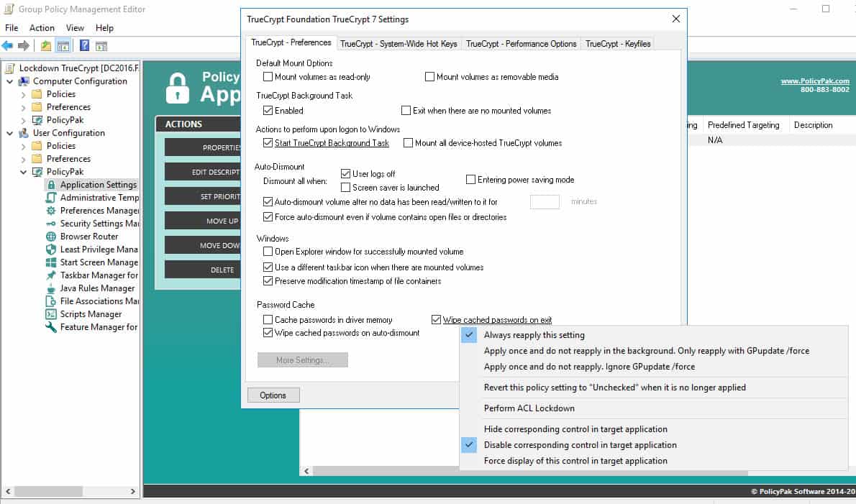The height and width of the screenshot is (504, 856).
Task: Click the Application Settings padlock icon
Action: (x=51, y=185)
